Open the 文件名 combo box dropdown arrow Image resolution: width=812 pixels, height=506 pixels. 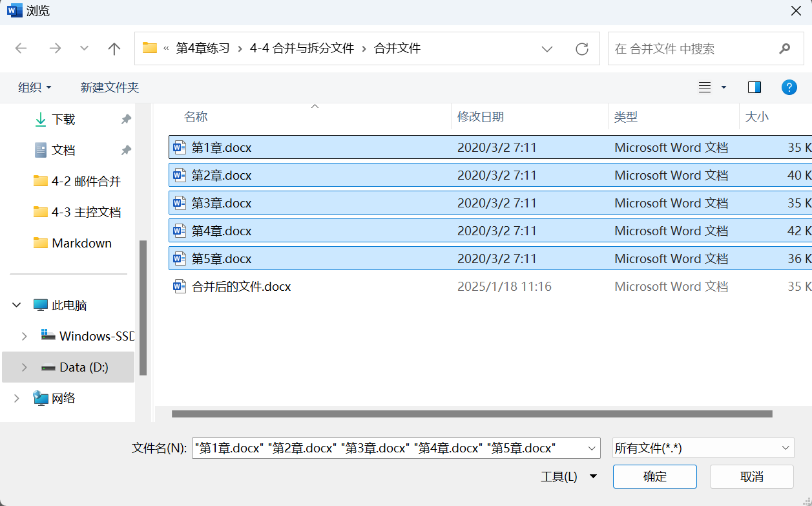tap(592, 448)
